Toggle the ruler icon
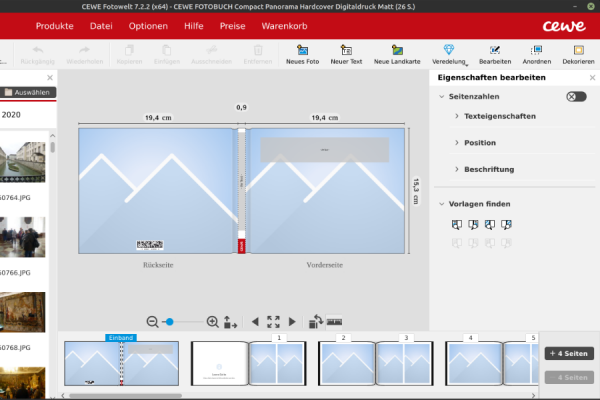This screenshot has width=600, height=400. point(334,322)
